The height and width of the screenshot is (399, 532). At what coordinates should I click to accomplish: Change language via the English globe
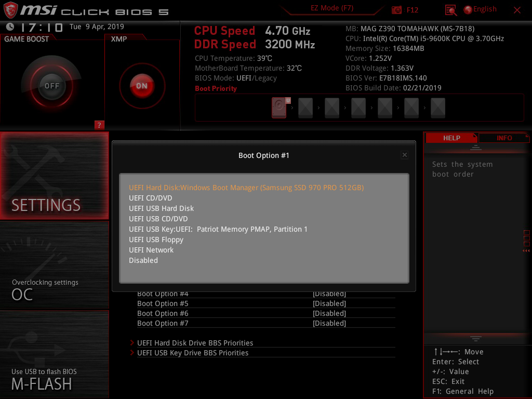[480, 9]
